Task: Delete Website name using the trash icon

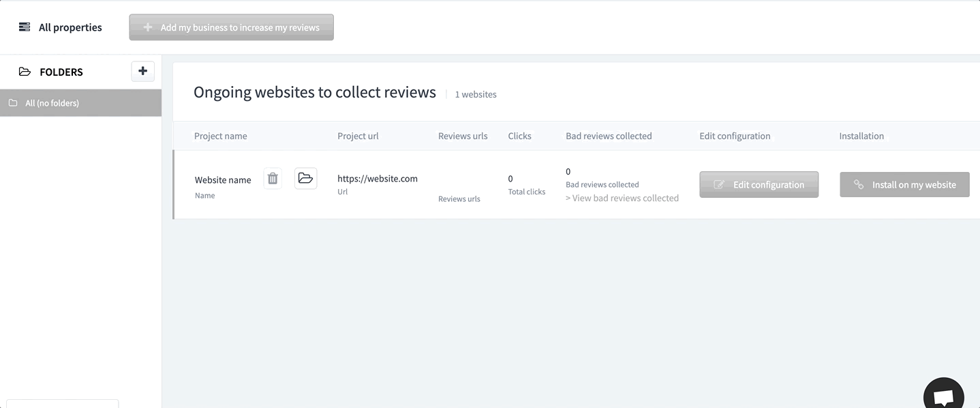Action: point(273,179)
